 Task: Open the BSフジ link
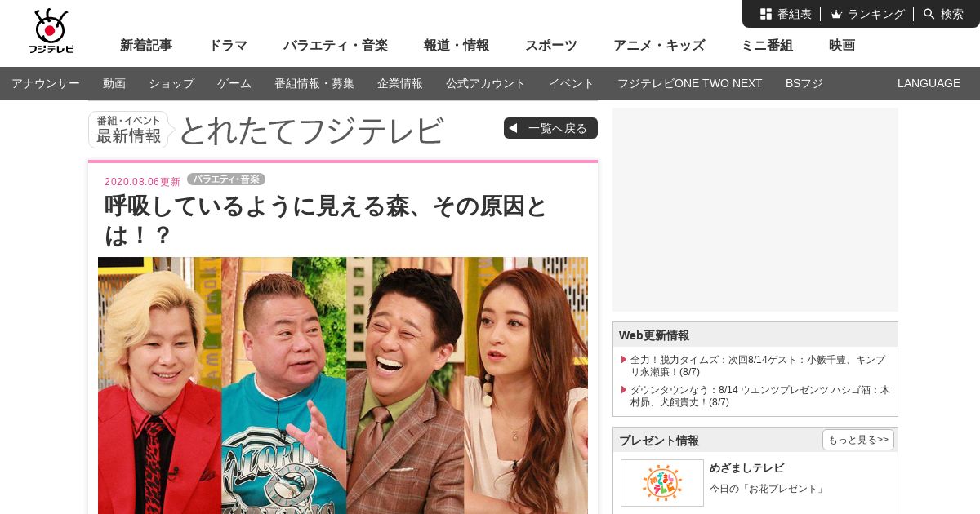tap(804, 83)
